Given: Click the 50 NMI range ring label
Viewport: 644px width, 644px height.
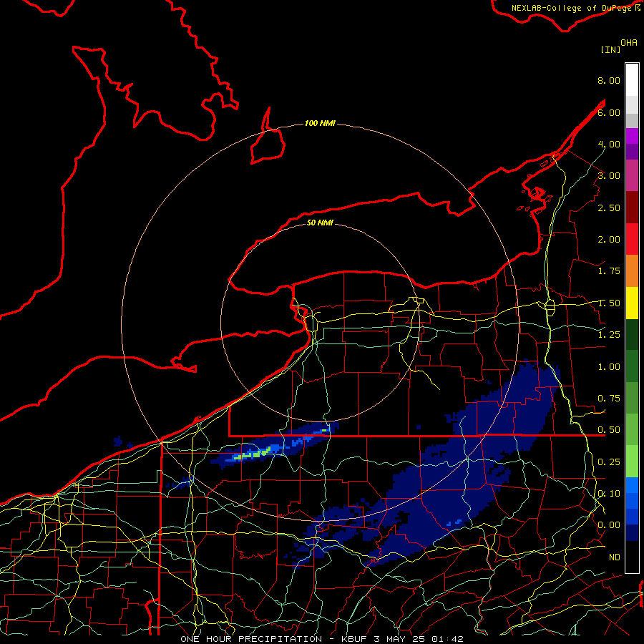Looking at the screenshot, I should point(320,223).
